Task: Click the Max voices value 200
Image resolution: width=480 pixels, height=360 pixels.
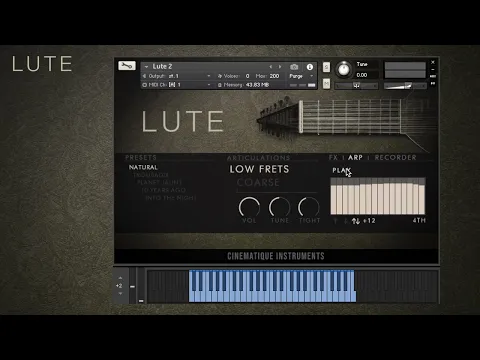Action: pos(274,76)
